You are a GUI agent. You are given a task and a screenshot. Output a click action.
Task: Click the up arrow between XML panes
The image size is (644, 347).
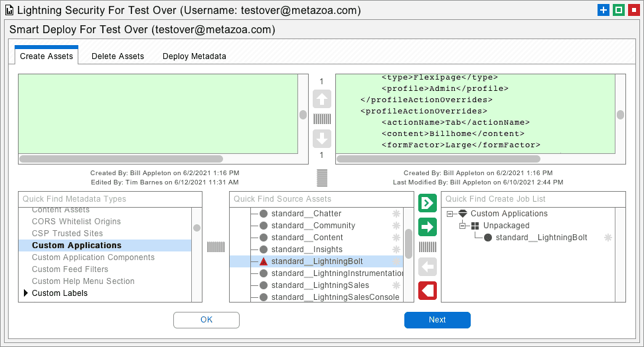[321, 99]
